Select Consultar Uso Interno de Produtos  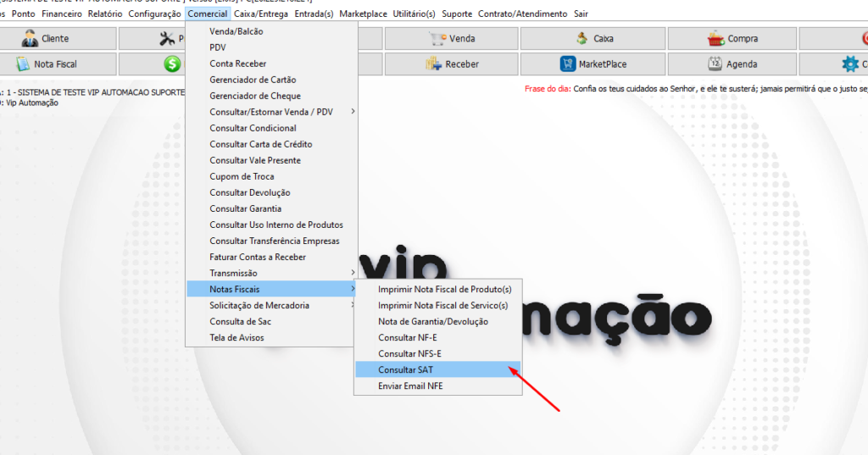point(271,225)
